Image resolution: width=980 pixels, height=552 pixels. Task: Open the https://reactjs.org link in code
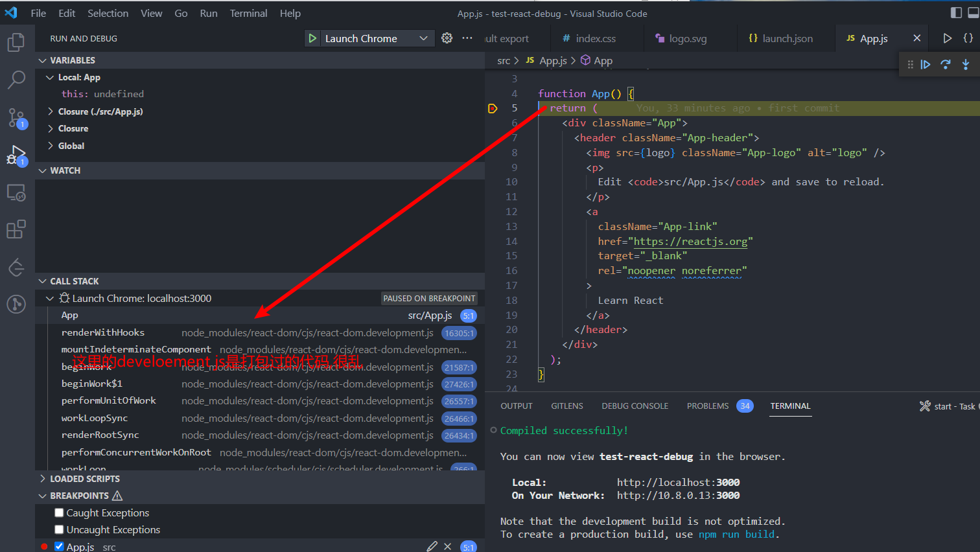[690, 241]
